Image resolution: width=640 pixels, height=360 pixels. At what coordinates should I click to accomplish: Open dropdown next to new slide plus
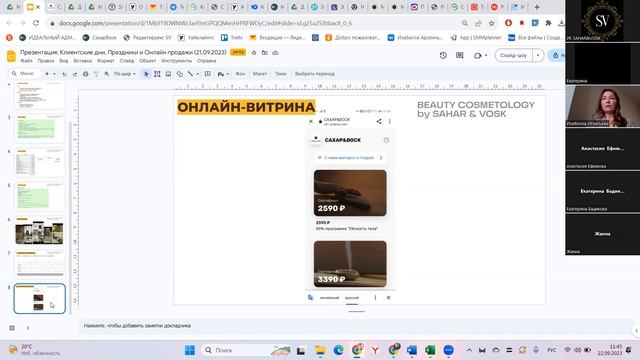[54, 74]
